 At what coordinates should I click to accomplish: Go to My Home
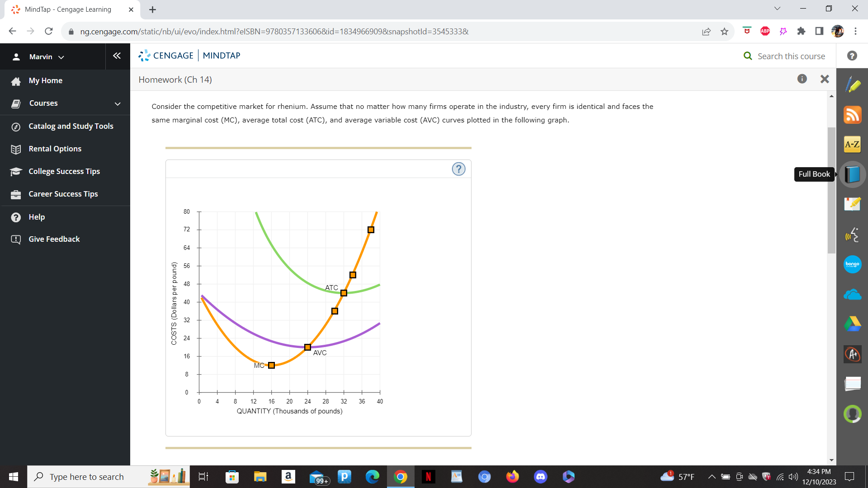coord(45,80)
